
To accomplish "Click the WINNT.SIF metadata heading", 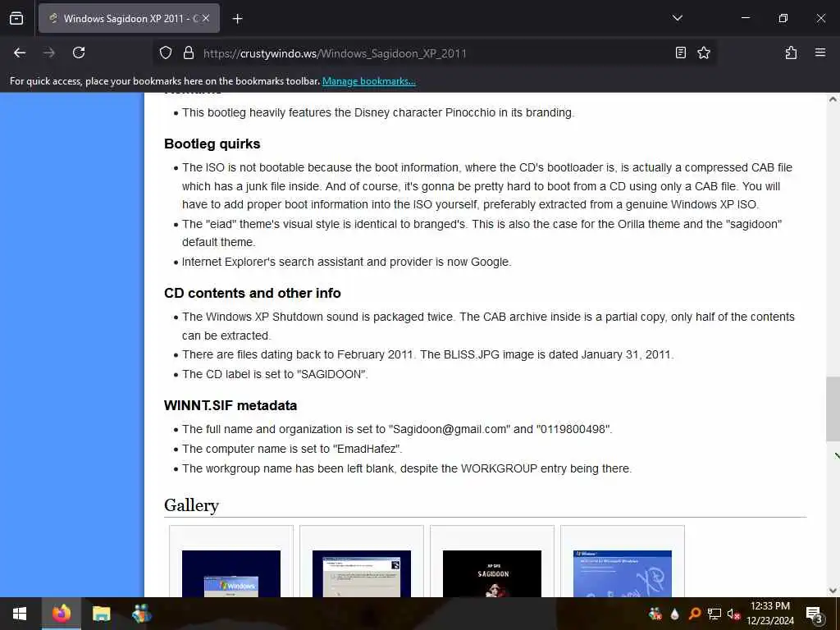I will tap(231, 405).
